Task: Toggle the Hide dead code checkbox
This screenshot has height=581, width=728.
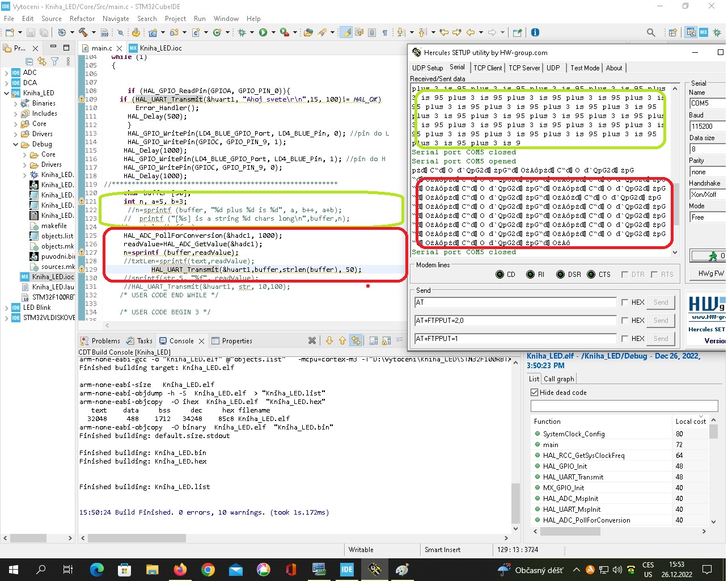Action: (x=534, y=392)
